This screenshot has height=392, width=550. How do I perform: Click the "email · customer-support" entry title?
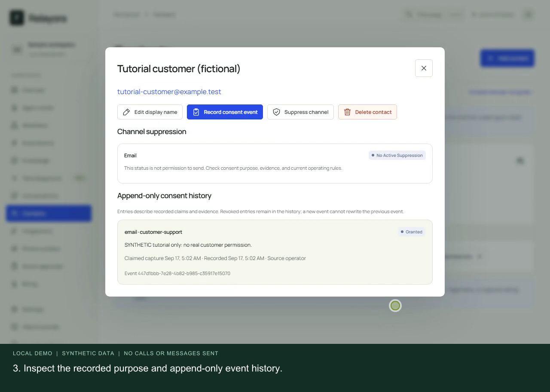[153, 232]
